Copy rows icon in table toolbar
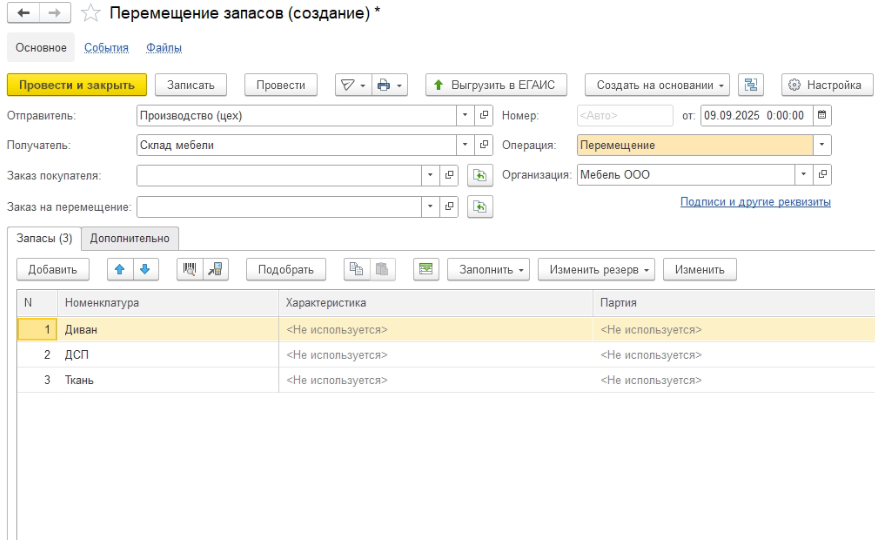This screenshot has width=875, height=540. 356,269
